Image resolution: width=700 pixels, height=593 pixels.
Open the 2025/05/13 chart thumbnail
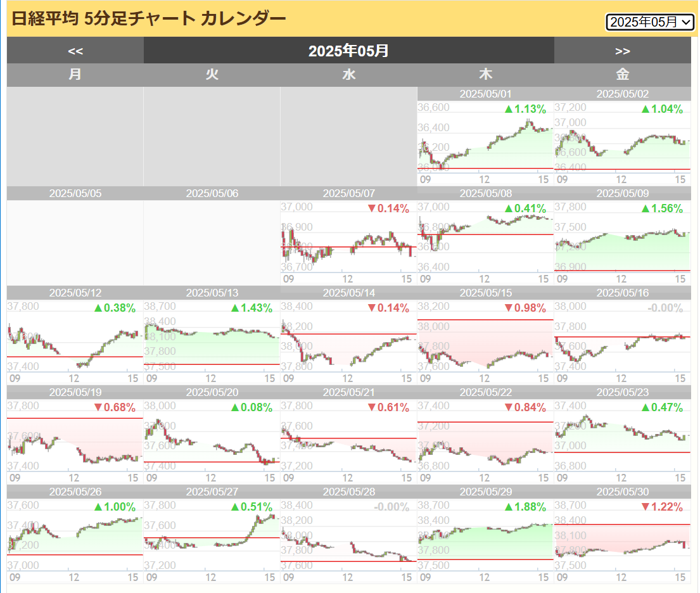(212, 342)
